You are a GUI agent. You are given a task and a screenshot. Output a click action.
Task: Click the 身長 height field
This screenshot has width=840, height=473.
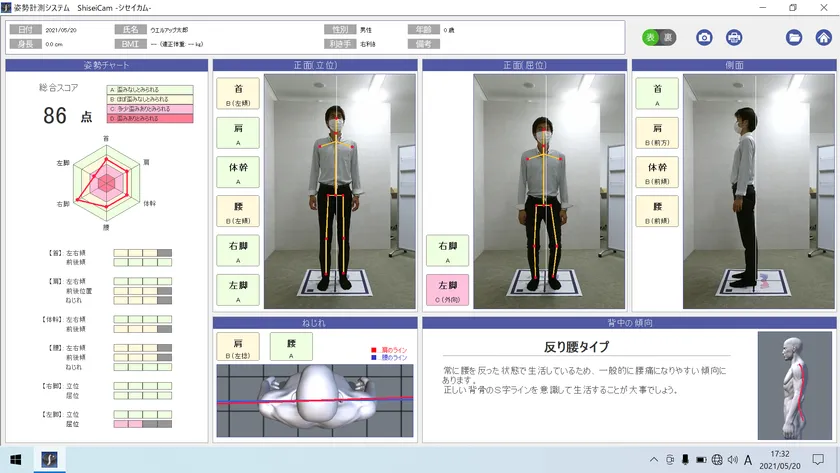(x=54, y=44)
